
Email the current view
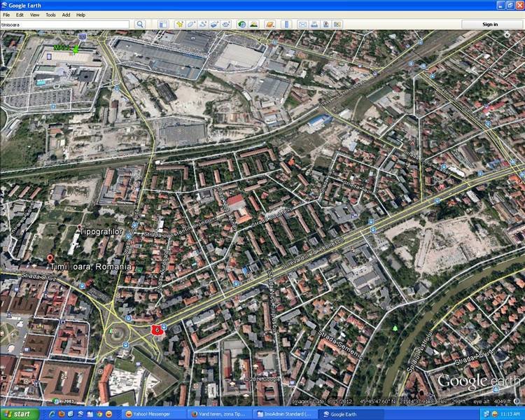pos(302,24)
